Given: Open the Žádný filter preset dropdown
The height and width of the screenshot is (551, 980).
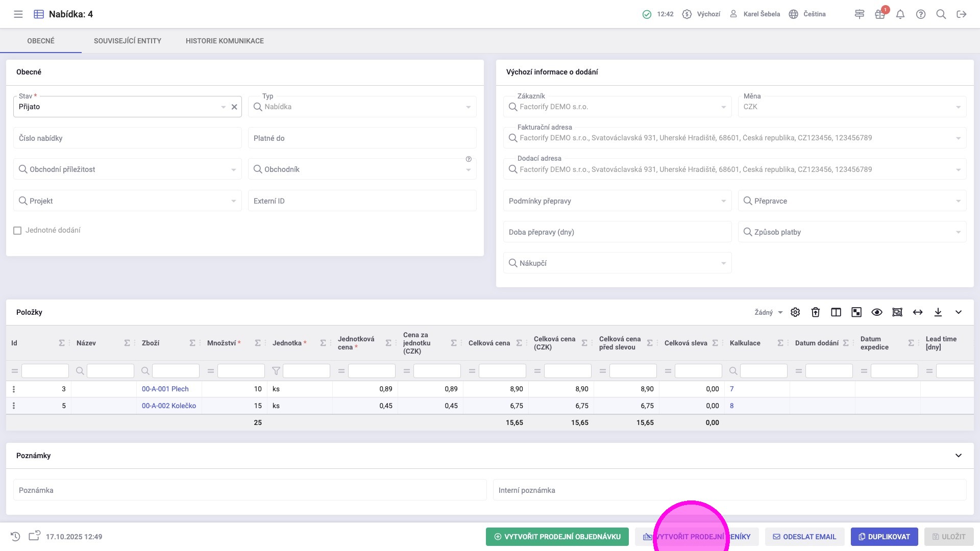Looking at the screenshot, I should [x=768, y=312].
